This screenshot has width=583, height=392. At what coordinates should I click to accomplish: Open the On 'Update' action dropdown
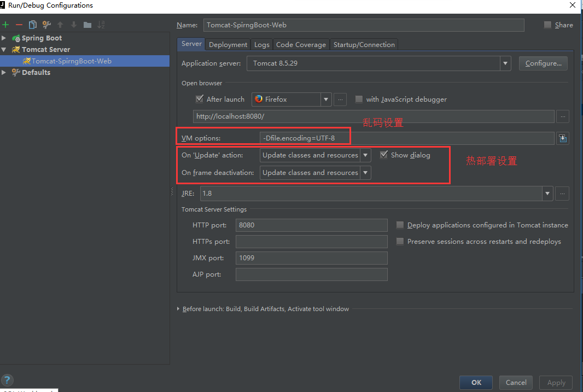click(x=365, y=155)
